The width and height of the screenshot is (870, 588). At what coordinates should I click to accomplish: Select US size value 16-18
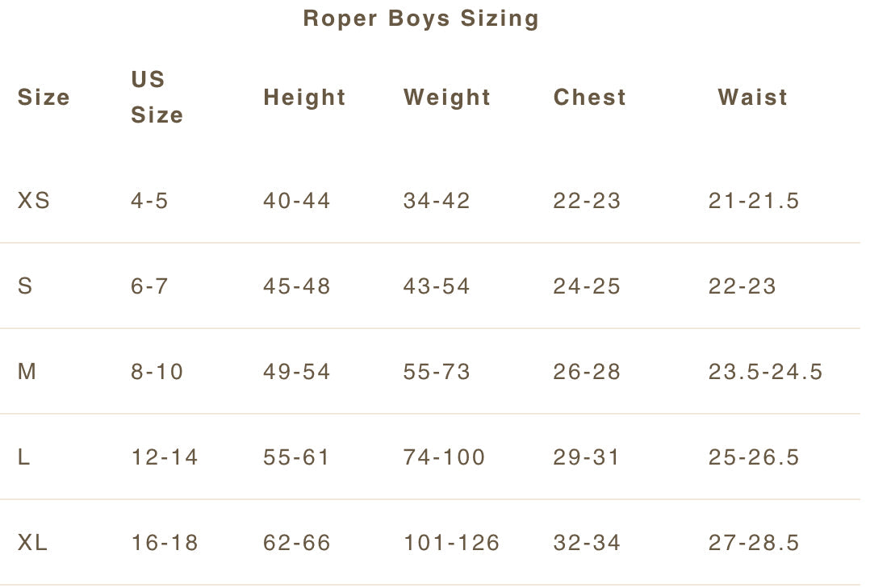pyautogui.click(x=165, y=543)
